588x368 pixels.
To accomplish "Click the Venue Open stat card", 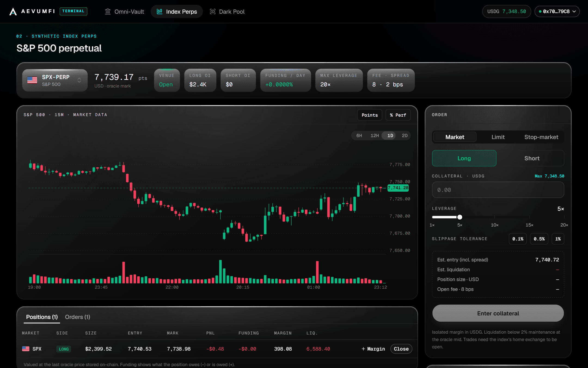I will [167, 80].
